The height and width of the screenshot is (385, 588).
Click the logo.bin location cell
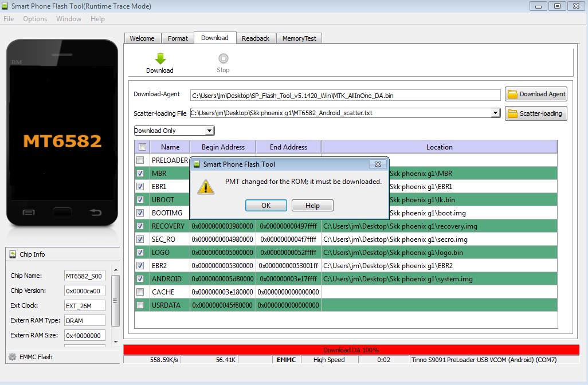439,252
